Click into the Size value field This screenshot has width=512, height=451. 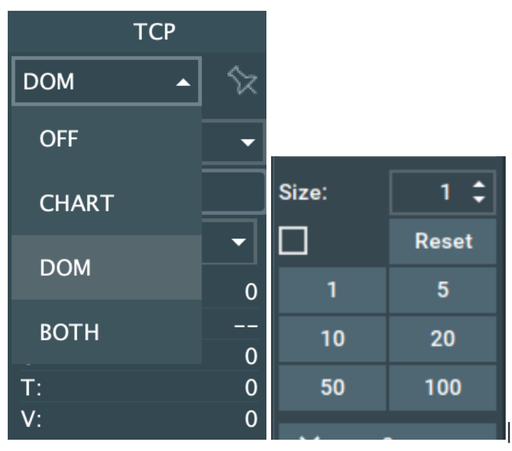click(430, 192)
